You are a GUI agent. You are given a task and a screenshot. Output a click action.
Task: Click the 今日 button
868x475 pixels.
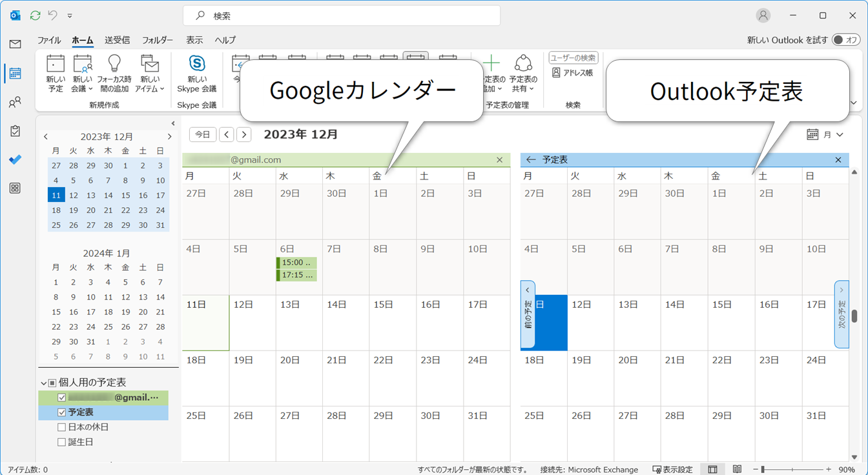coord(203,134)
